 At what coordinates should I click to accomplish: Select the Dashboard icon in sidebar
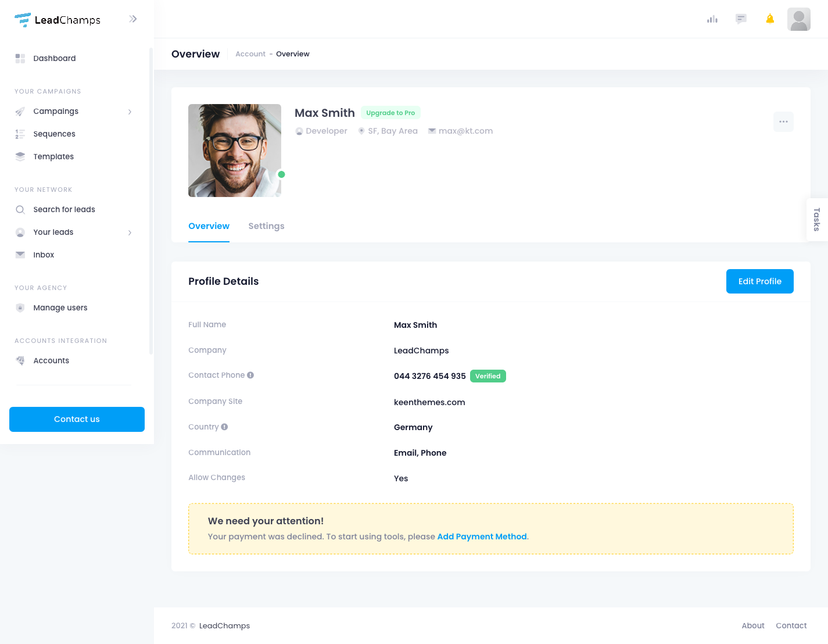(x=20, y=58)
